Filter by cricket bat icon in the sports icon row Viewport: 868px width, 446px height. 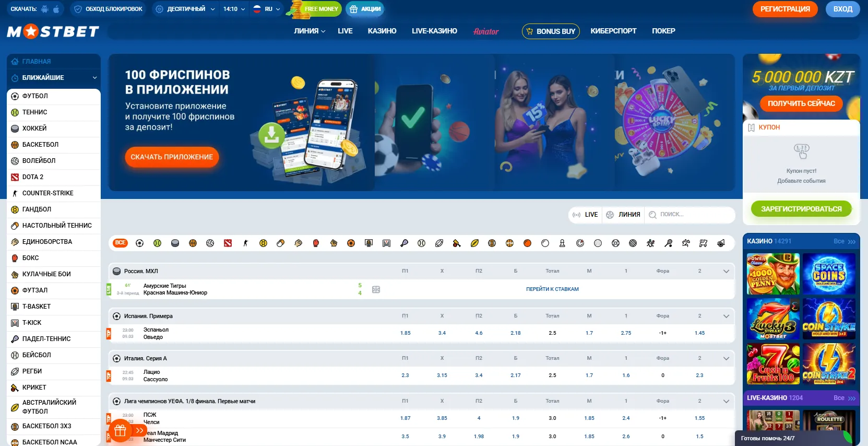click(457, 243)
